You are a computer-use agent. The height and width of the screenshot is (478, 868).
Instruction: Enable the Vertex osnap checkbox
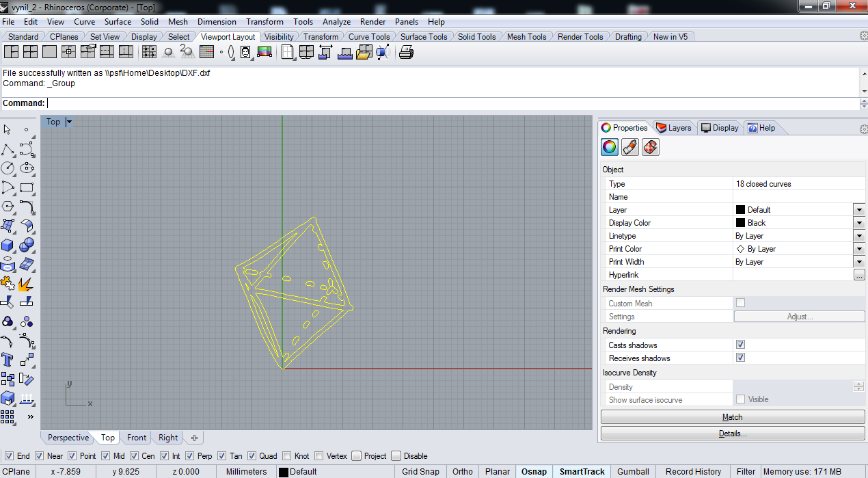click(319, 456)
